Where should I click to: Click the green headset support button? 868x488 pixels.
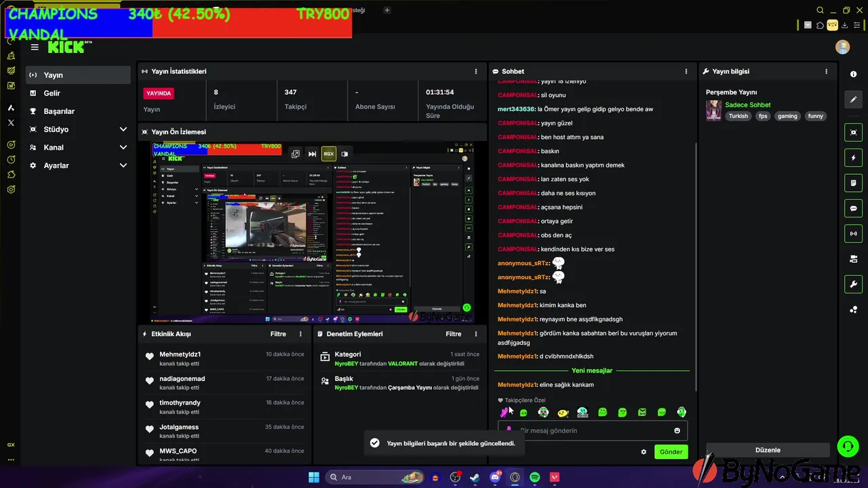848,446
